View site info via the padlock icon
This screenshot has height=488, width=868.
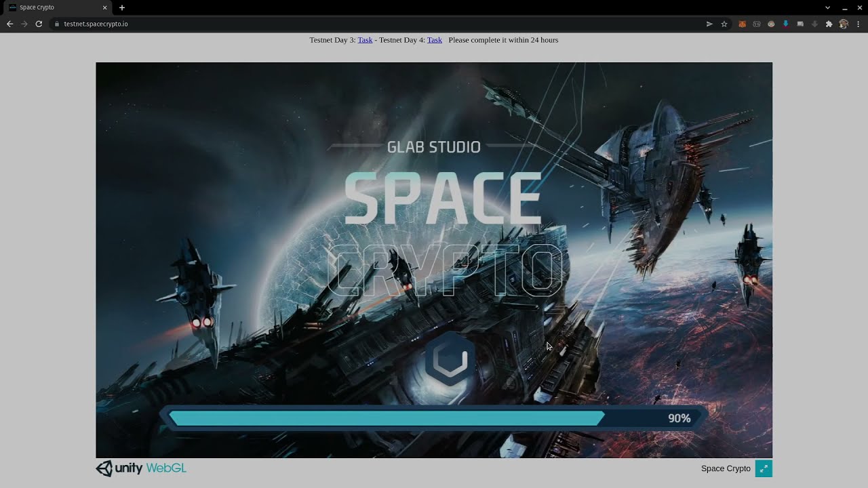tap(57, 24)
